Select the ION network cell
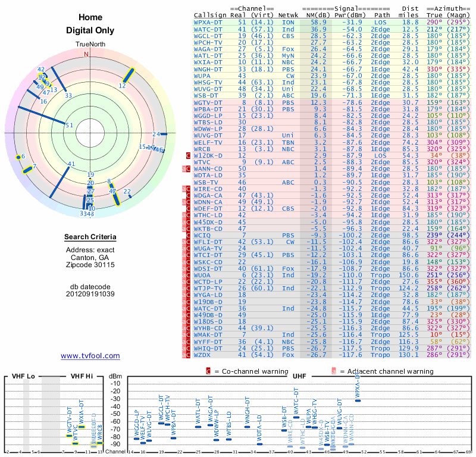Screen dimensions: 476x457 pyautogui.click(x=288, y=23)
